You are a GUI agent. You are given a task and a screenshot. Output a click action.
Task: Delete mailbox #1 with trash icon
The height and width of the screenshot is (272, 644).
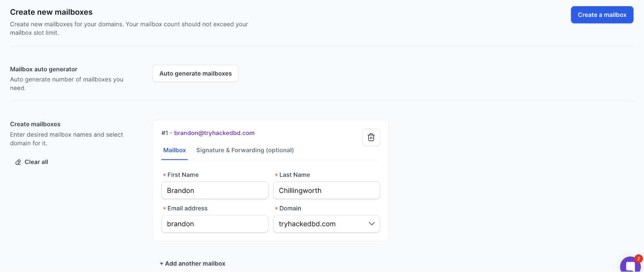(x=371, y=137)
